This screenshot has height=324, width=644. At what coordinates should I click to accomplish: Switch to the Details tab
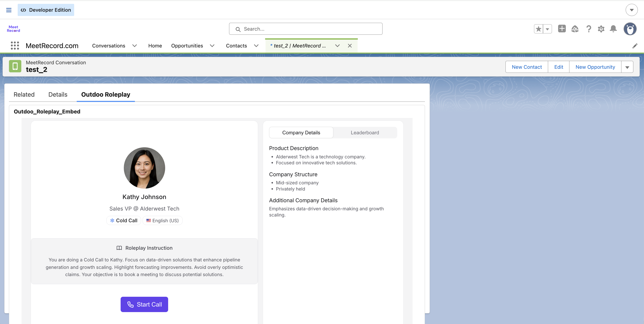click(x=58, y=95)
